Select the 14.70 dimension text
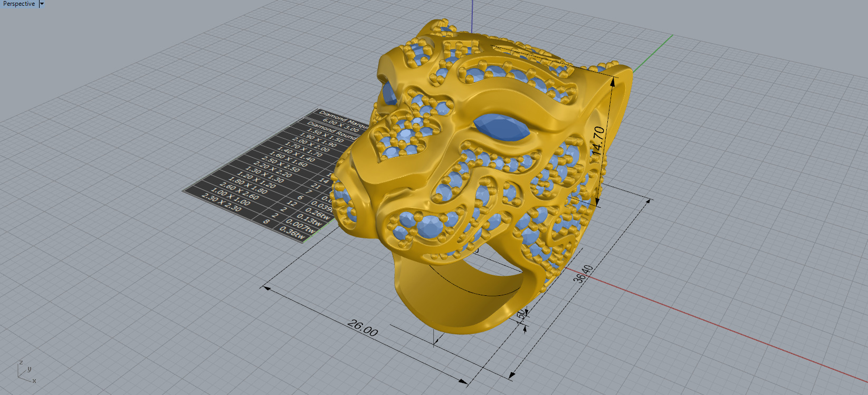 pyautogui.click(x=598, y=140)
